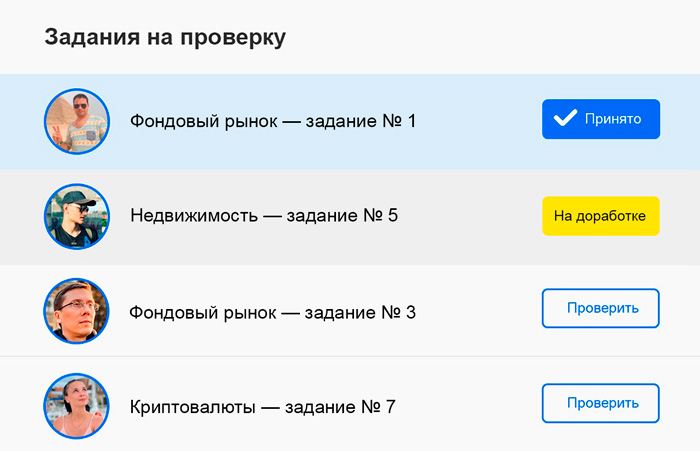Open the avatar beside Фондовый рынок задание № 1
Image resolution: width=700 pixels, height=451 pixels.
76,121
